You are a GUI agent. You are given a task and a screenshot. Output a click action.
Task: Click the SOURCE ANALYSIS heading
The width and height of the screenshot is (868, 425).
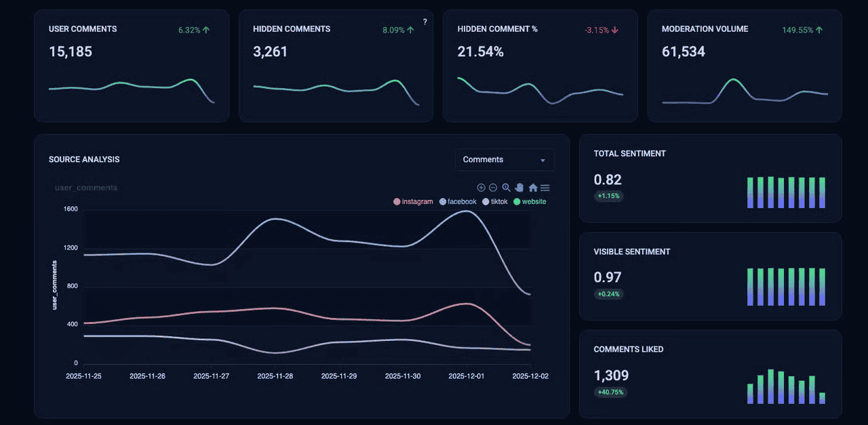[84, 159]
